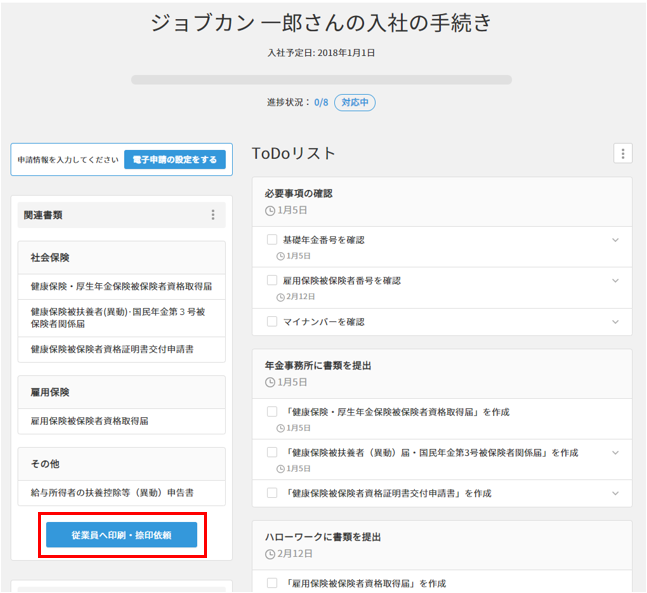The height and width of the screenshot is (593, 647).
Task: Click the onboarding progress bar
Action: click(x=321, y=79)
